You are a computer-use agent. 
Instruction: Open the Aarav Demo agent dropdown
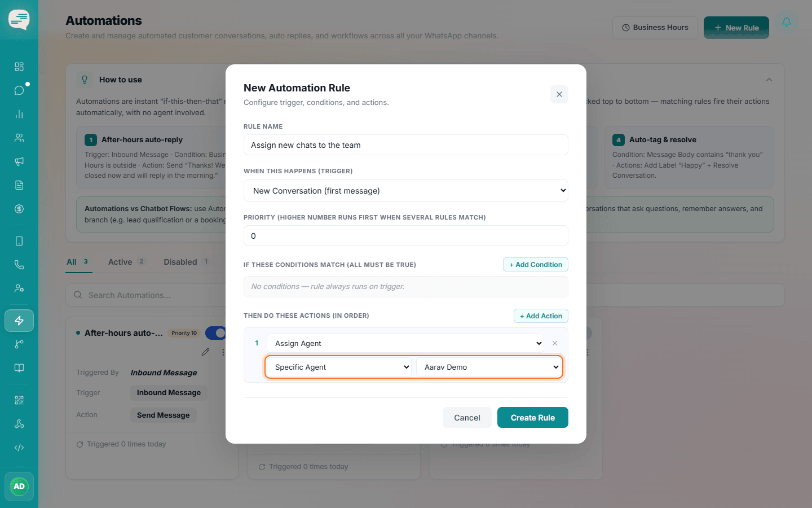pyautogui.click(x=488, y=367)
